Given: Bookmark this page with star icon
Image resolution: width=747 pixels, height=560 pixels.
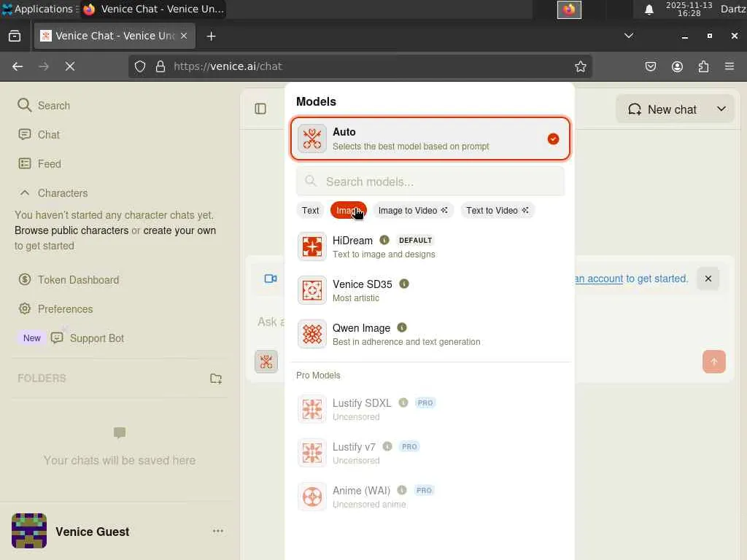Looking at the screenshot, I should pos(580,66).
